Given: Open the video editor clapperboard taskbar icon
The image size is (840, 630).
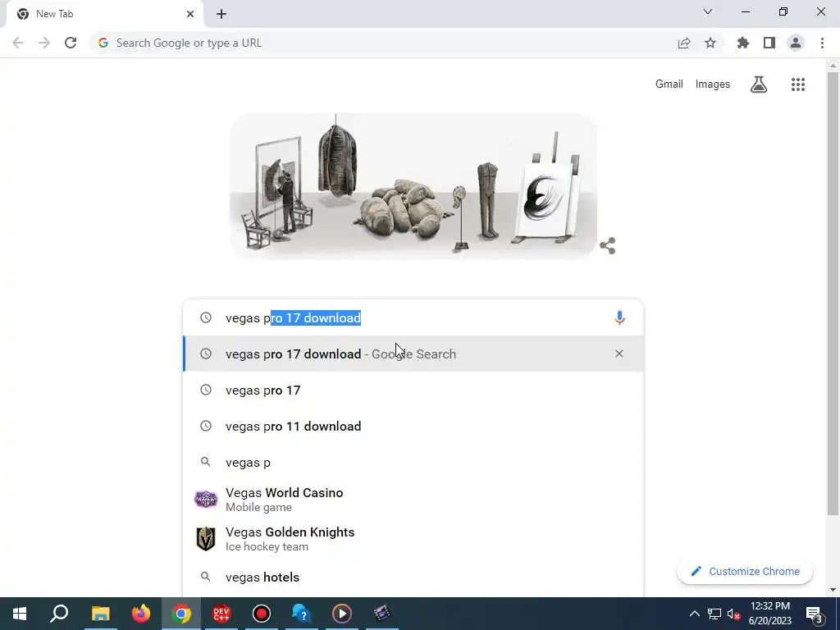Looking at the screenshot, I should [x=382, y=614].
